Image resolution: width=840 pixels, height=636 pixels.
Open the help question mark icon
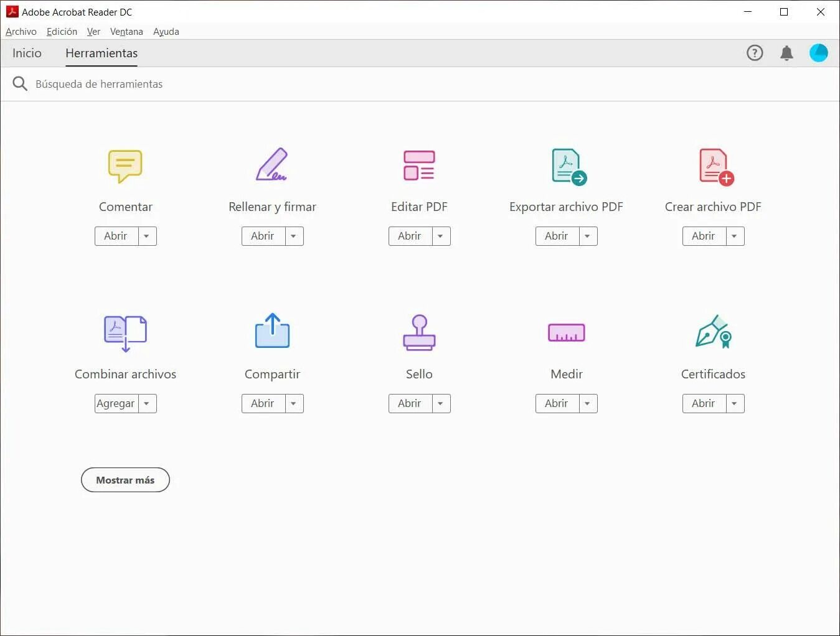click(755, 53)
